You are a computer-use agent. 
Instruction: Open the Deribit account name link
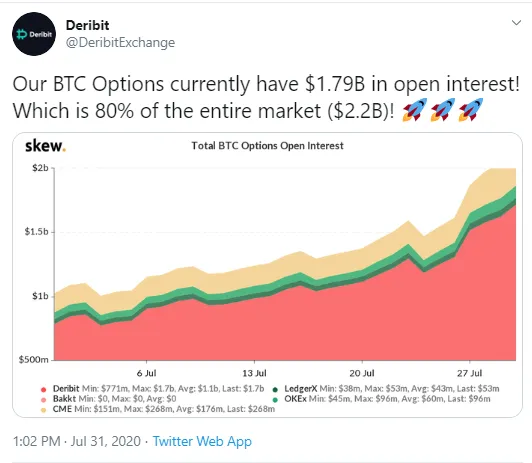[88, 25]
